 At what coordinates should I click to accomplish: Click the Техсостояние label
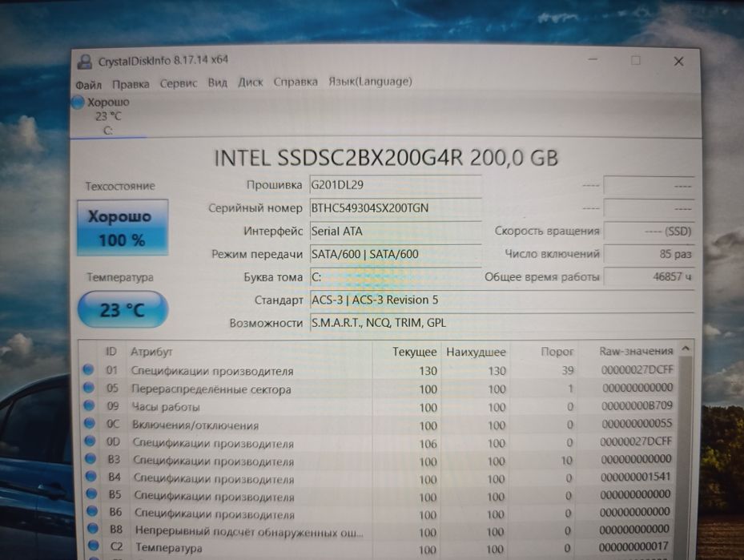(x=120, y=186)
